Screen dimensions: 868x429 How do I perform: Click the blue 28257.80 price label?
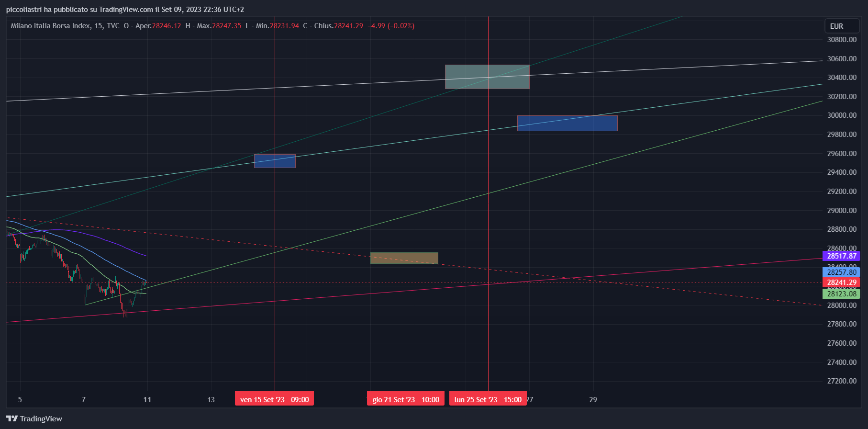point(841,272)
